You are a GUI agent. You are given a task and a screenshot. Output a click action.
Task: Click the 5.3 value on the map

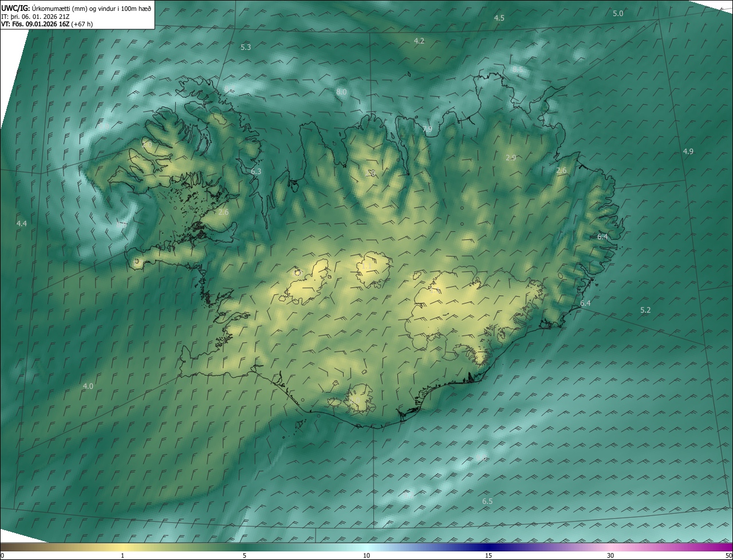pyautogui.click(x=246, y=48)
